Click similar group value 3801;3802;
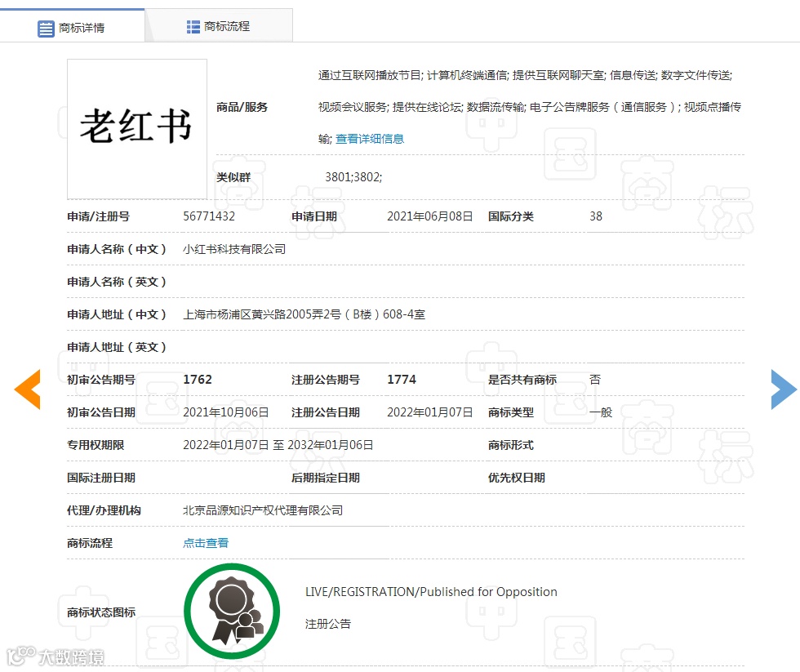Screen dimensions: 800x672 353,177
